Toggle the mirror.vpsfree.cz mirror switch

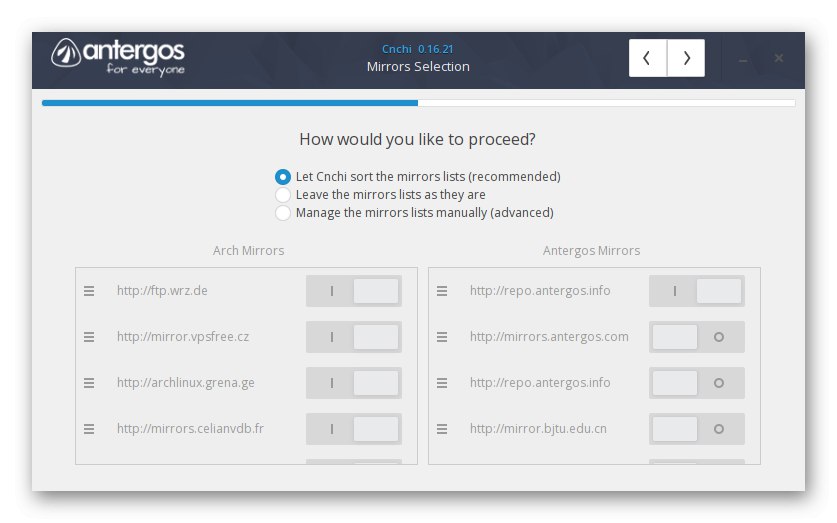353,337
